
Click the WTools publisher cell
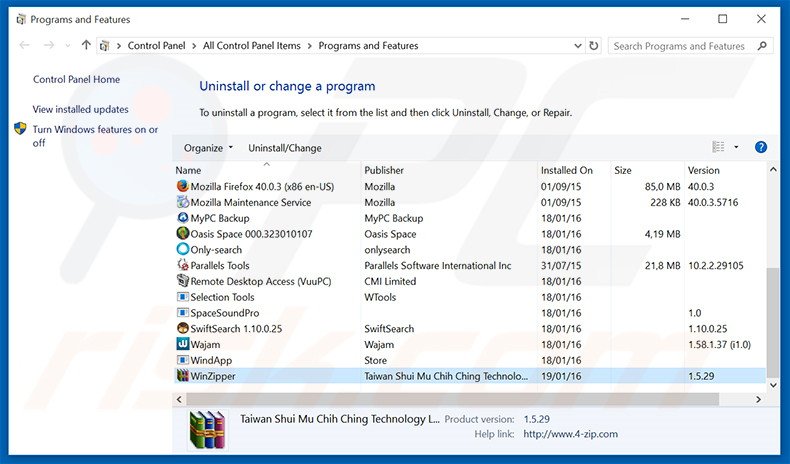click(380, 297)
